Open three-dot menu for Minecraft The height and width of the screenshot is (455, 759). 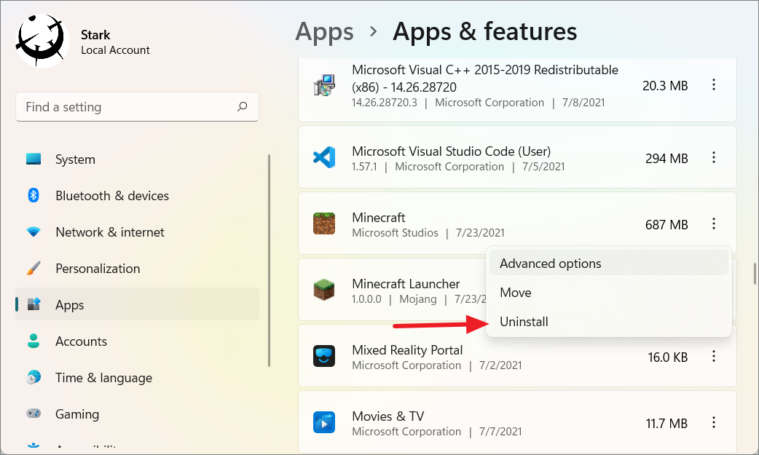click(x=713, y=224)
